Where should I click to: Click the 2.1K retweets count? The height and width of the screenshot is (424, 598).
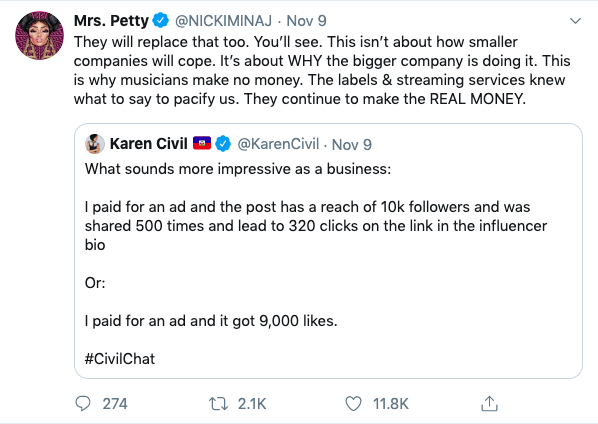pos(252,404)
